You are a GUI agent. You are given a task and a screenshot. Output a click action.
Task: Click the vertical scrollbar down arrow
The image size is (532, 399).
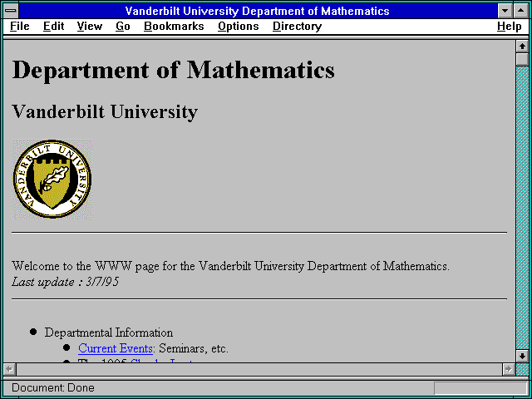point(522,356)
